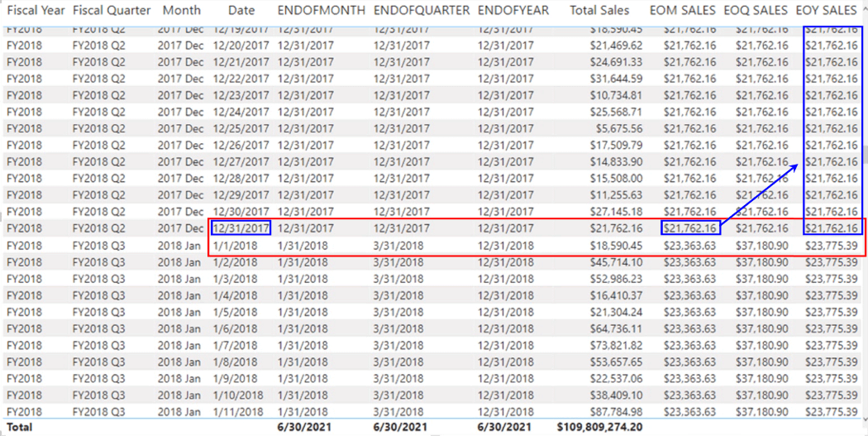Sort by the Fiscal Year column header
Screen dimensions: 868x436
click(34, 11)
